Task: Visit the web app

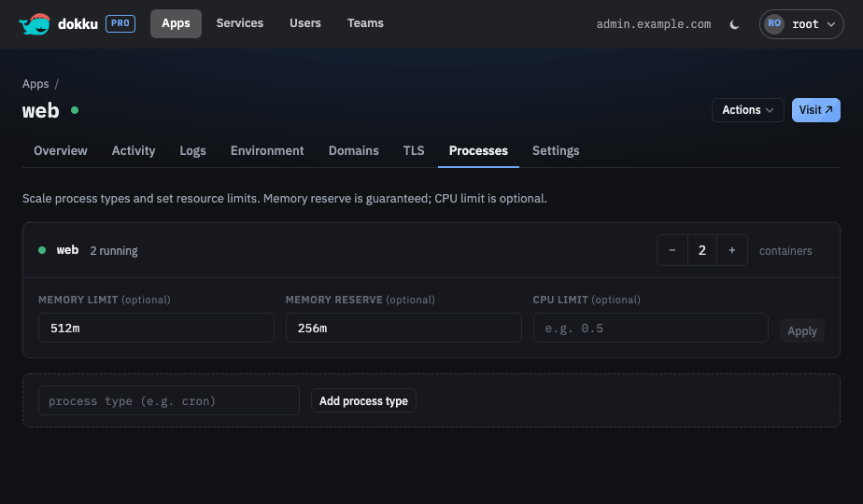Action: (x=815, y=110)
